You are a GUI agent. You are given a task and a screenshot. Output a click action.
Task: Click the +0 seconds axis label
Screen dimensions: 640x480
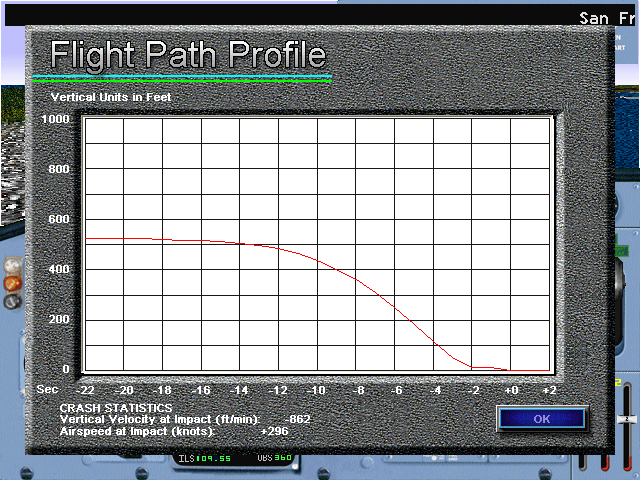pyautogui.click(x=511, y=390)
